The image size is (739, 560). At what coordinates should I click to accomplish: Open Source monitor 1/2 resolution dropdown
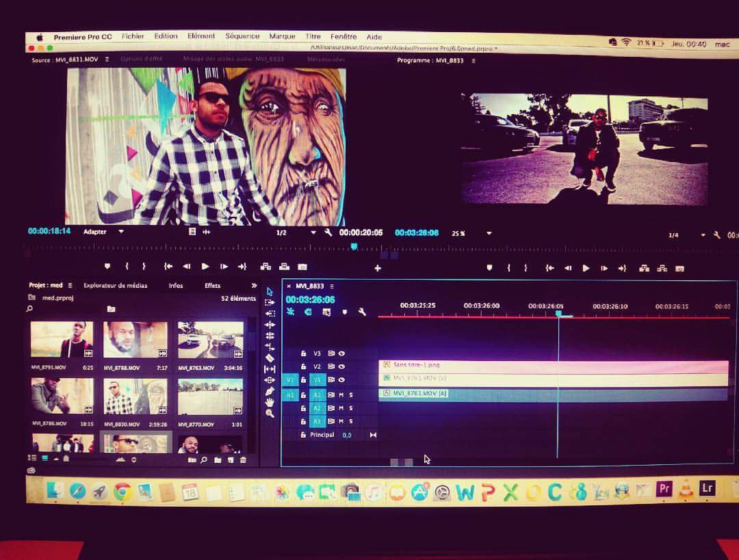tap(313, 232)
